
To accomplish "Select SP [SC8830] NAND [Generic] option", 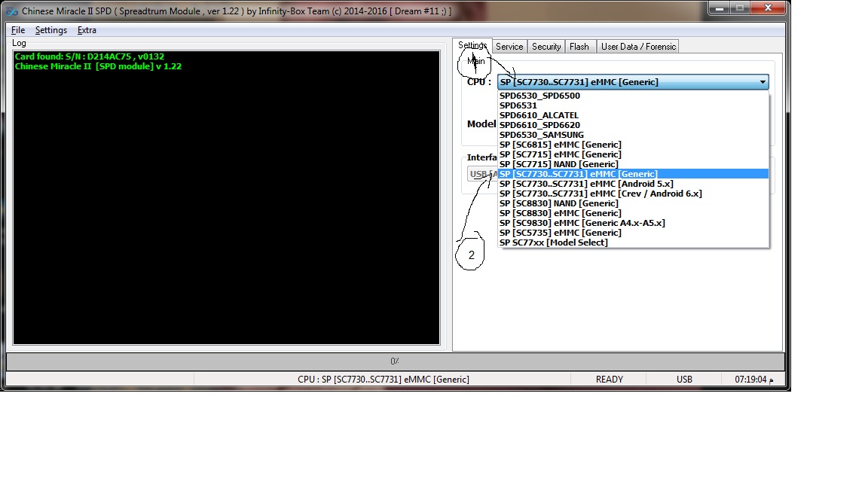I will (633, 203).
